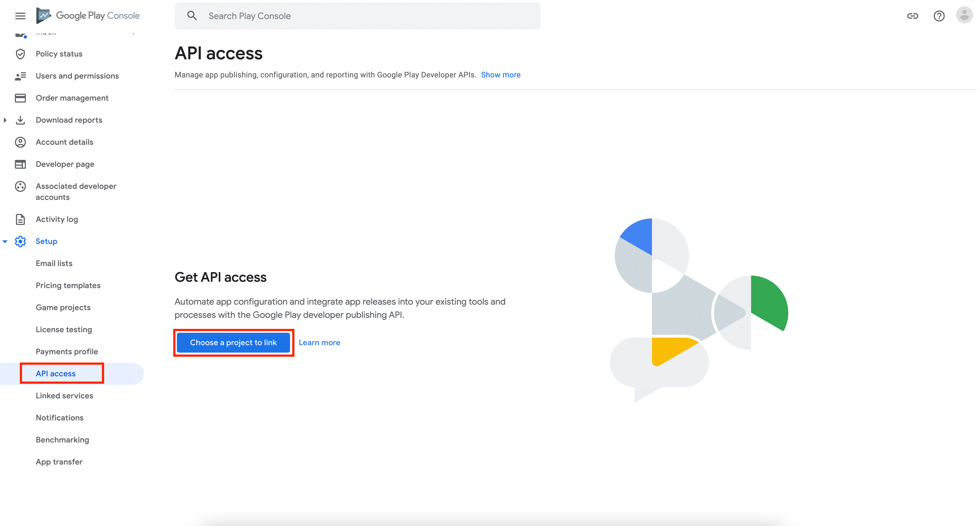The width and height of the screenshot is (980, 526).
Task: Open Linked services
Action: (64, 396)
